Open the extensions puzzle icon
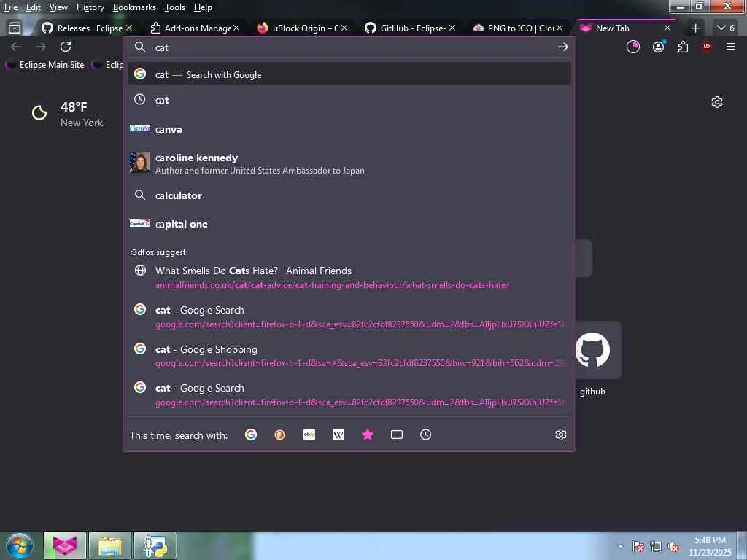 point(683,47)
